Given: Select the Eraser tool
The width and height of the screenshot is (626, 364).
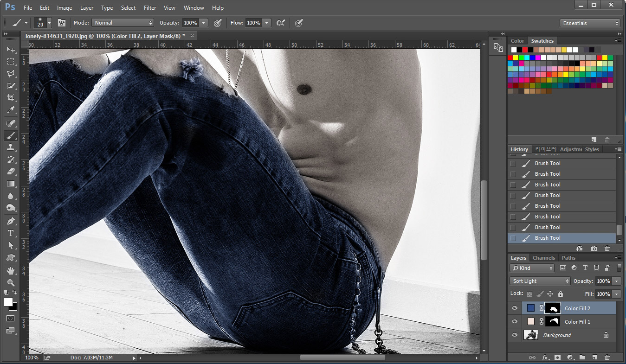Looking at the screenshot, I should click(11, 172).
